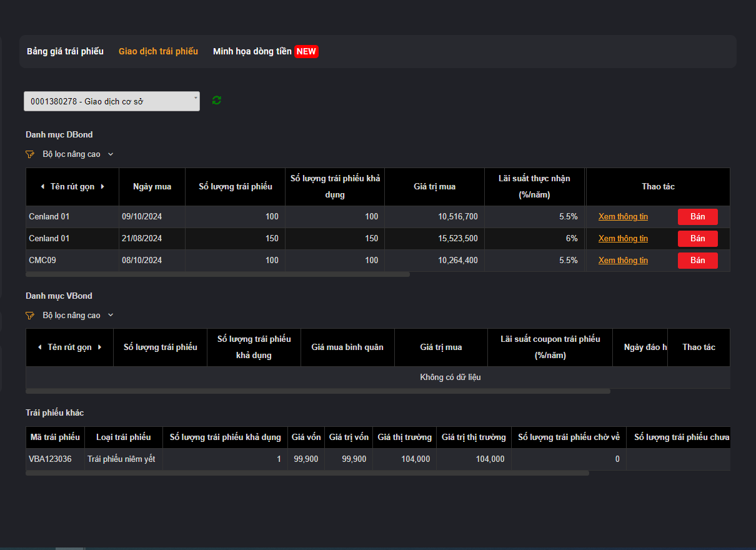Screen dimensions: 756x550
Task: Click Trái phiếu khác heading
Action: 55,413
